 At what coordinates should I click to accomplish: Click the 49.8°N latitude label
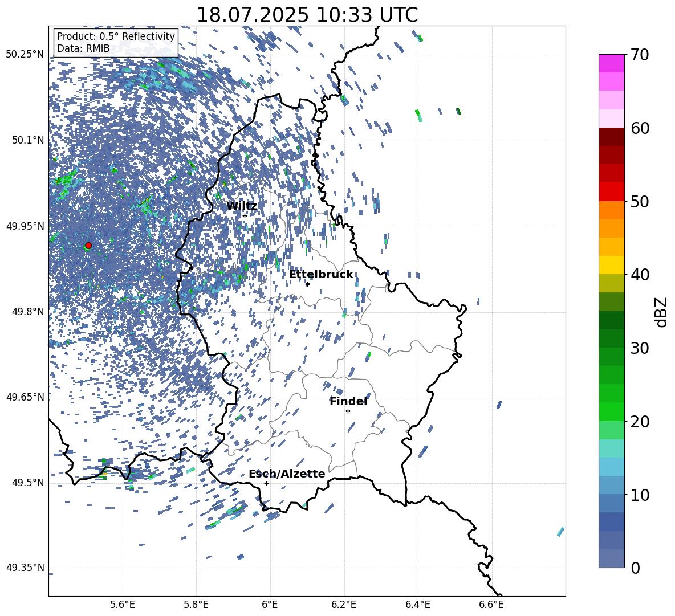pos(28,312)
